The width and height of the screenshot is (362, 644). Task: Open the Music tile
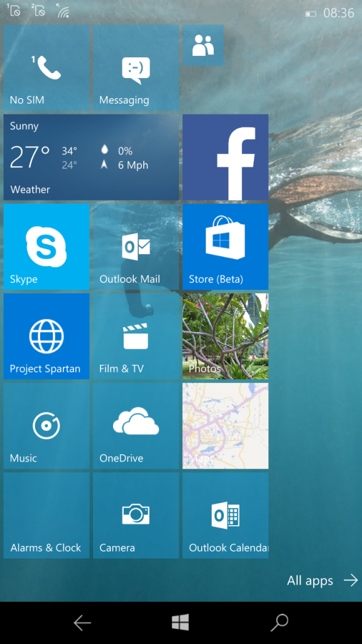47,426
